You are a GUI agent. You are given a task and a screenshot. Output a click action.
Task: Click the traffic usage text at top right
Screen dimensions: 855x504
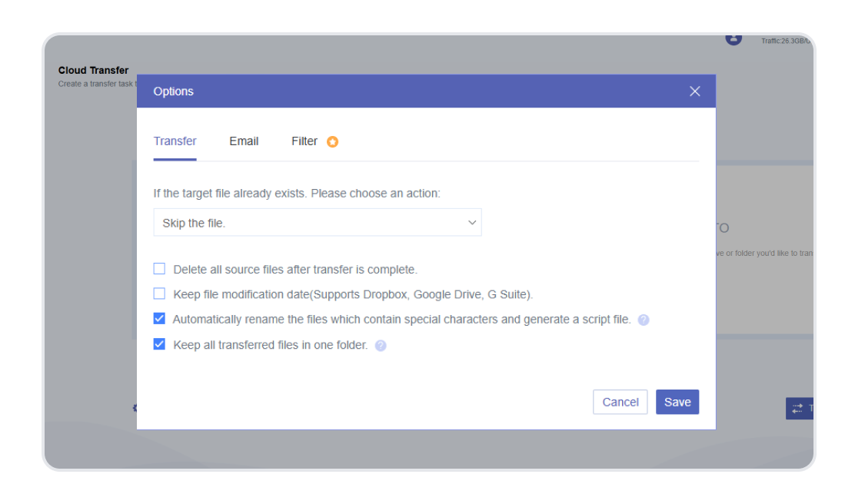(x=786, y=41)
